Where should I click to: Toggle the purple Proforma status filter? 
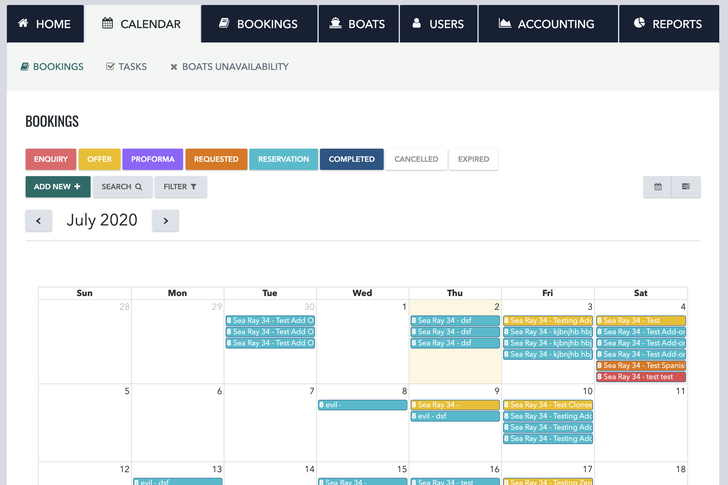coord(153,159)
